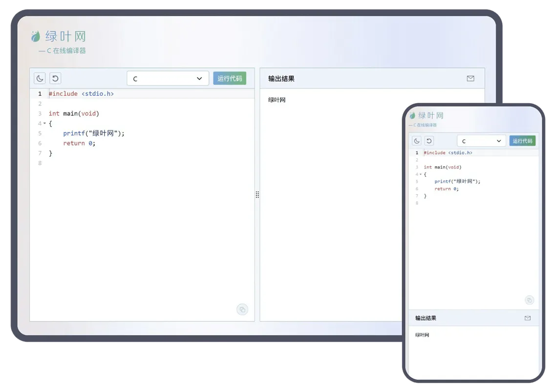Click the copy icon in the mobile code editor
Viewport: 555px width, 392px height.
(529, 300)
